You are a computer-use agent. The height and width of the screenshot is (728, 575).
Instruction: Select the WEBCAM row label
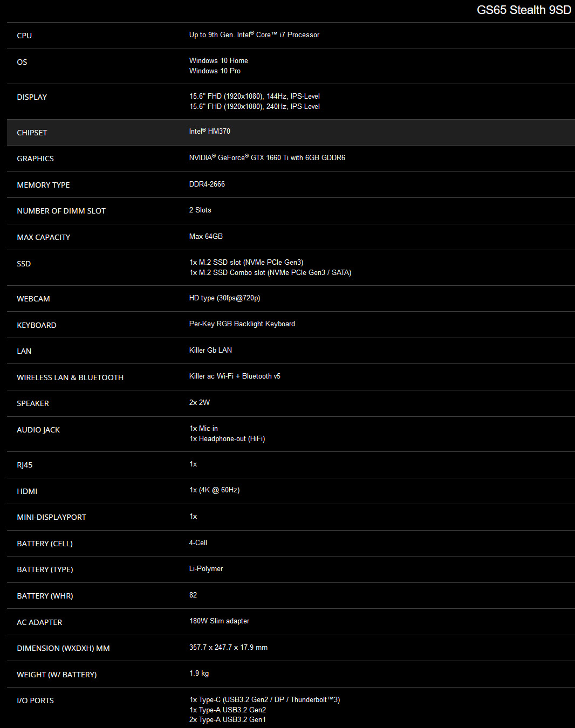(x=33, y=299)
